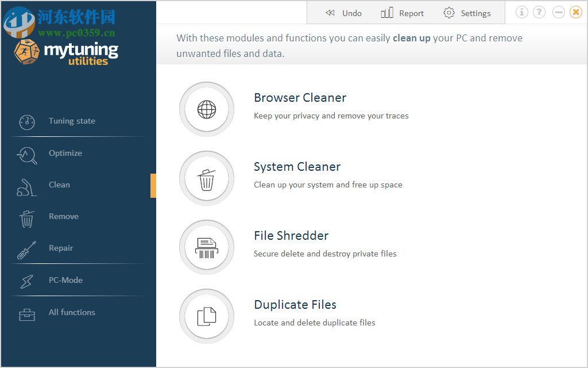Click 'Keep your privacy and remove your traces'

tap(331, 116)
